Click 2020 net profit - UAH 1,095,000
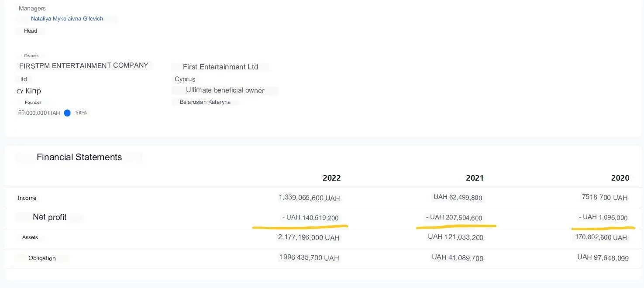This screenshot has width=644, height=288. tap(603, 217)
